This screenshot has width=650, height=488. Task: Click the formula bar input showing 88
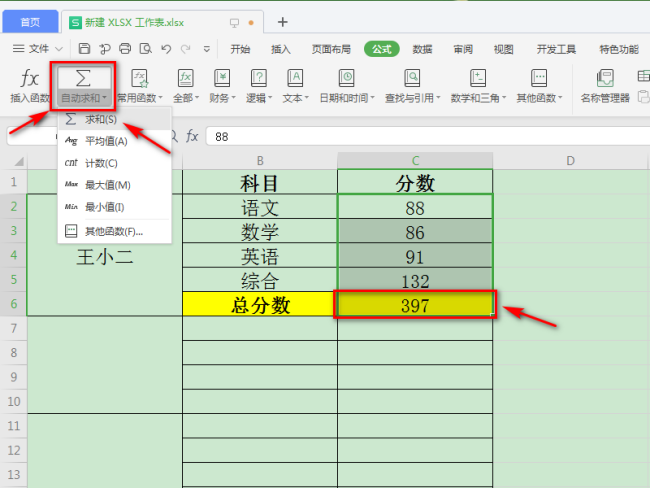(x=428, y=136)
